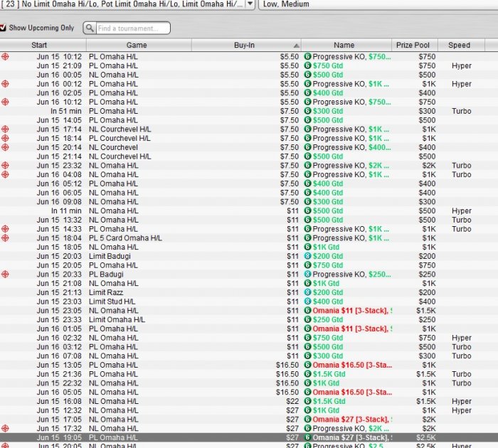Click 6-max badge on Limit Omaha H/L $250 Gtd
The width and height of the screenshot is (498, 448).
point(307,319)
